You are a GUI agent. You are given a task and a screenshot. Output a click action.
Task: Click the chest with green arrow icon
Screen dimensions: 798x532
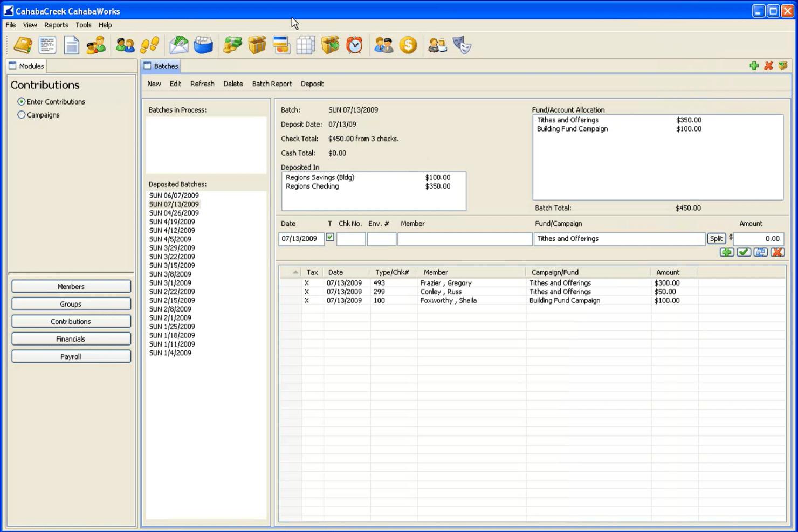tap(330, 45)
